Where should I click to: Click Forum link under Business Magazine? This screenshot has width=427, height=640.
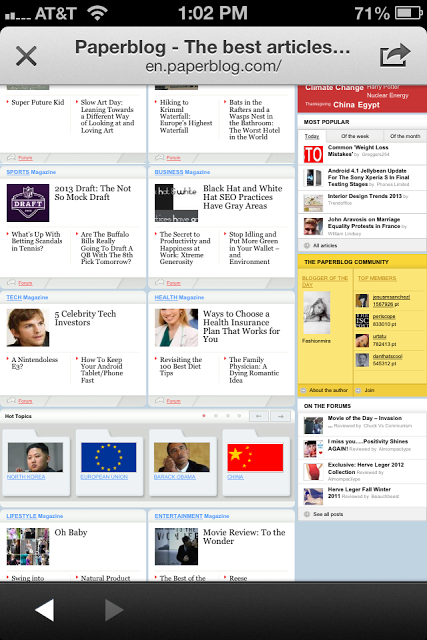pos(173,283)
